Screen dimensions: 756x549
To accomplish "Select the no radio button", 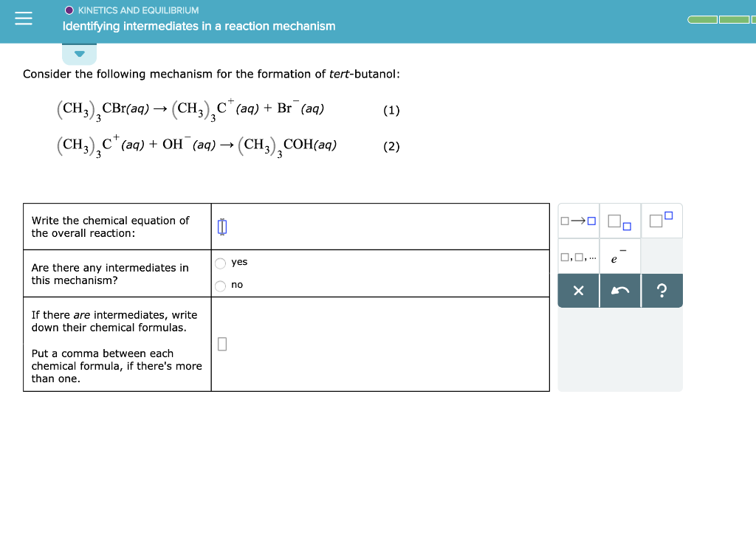I will pyautogui.click(x=221, y=285).
